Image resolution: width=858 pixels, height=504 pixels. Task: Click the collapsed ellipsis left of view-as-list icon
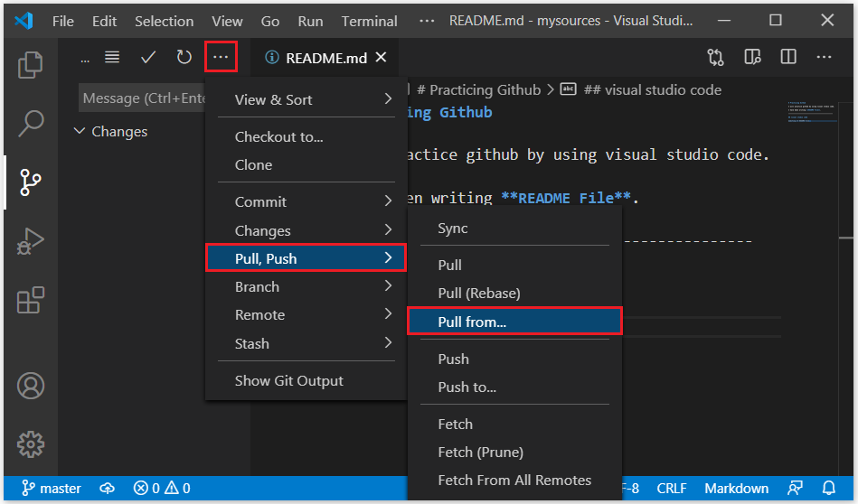coord(85,59)
